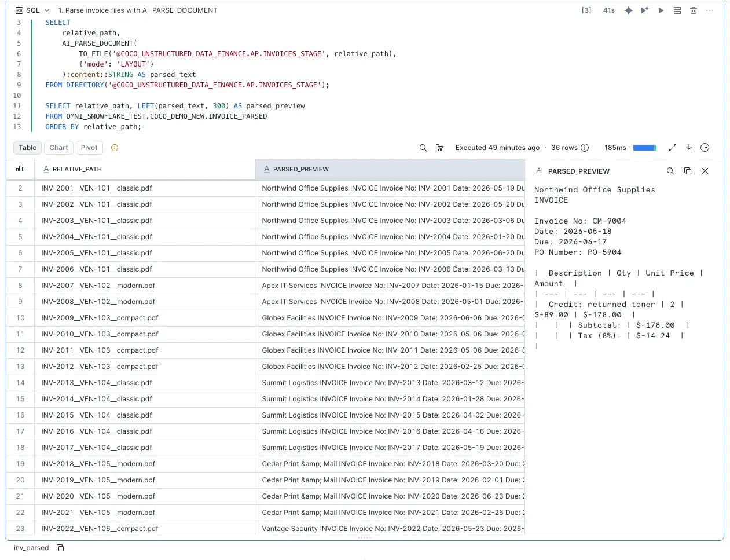Click the 36 rows count label
The image size is (730, 560).
(564, 148)
